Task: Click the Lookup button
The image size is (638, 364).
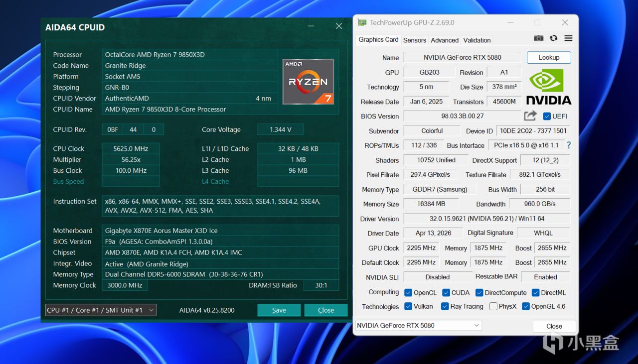Action: 549,57
